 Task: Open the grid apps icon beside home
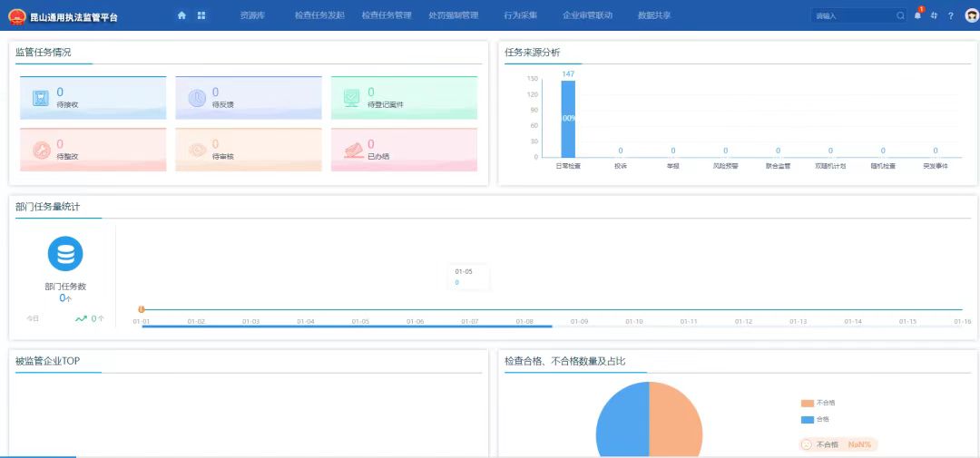pos(201,15)
